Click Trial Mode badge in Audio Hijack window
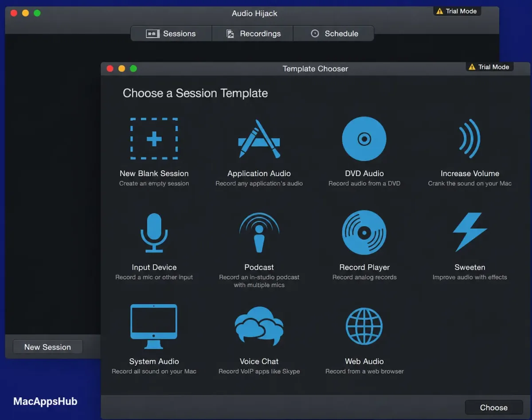Screen dimensions: 532x420 457,11
